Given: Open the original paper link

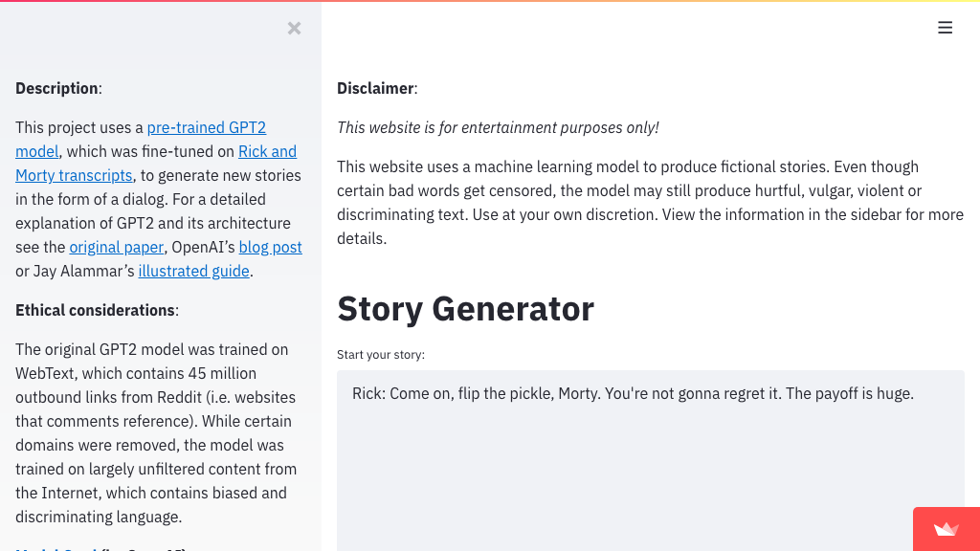Looking at the screenshot, I should coord(116,248).
